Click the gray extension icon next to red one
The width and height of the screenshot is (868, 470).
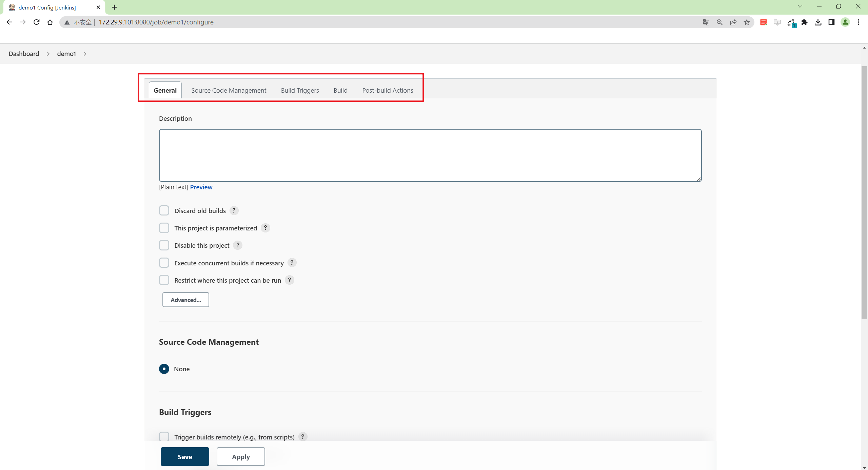click(x=777, y=22)
